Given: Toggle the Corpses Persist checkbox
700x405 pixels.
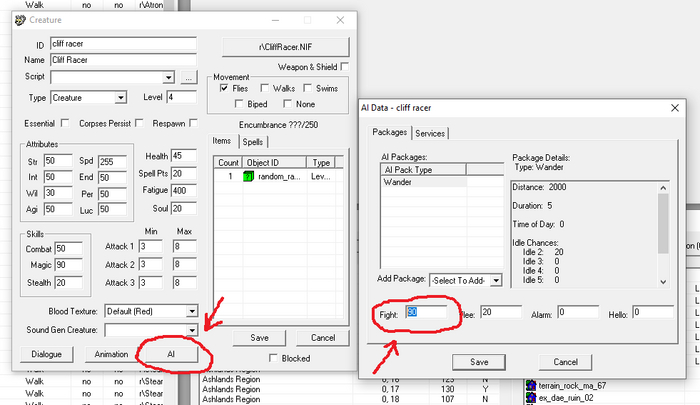Looking at the screenshot, I should point(139,123).
